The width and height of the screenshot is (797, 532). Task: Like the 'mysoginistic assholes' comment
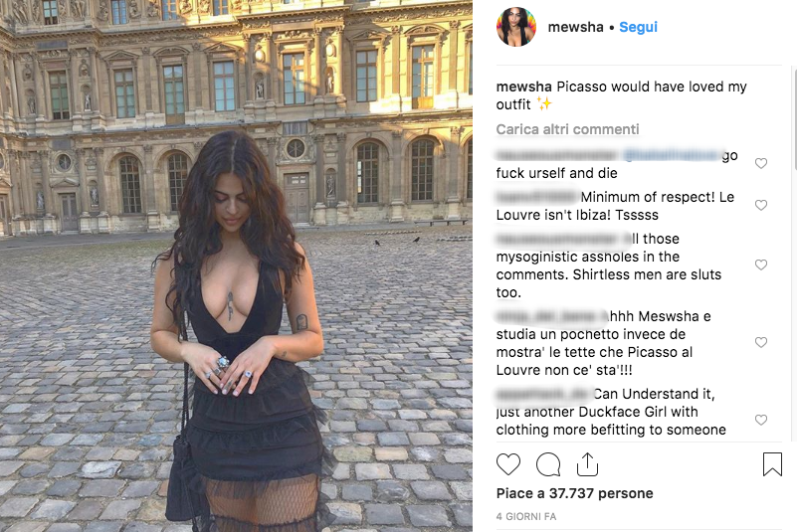click(761, 266)
